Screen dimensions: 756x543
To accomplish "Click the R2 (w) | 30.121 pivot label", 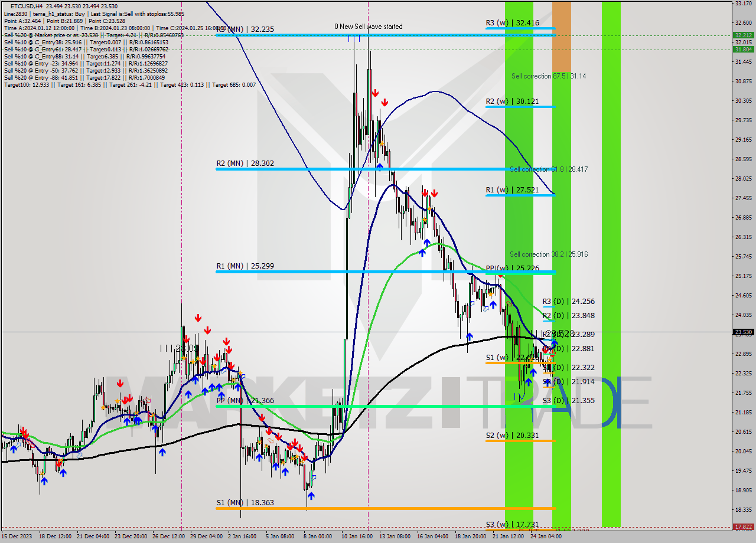I will (x=512, y=102).
